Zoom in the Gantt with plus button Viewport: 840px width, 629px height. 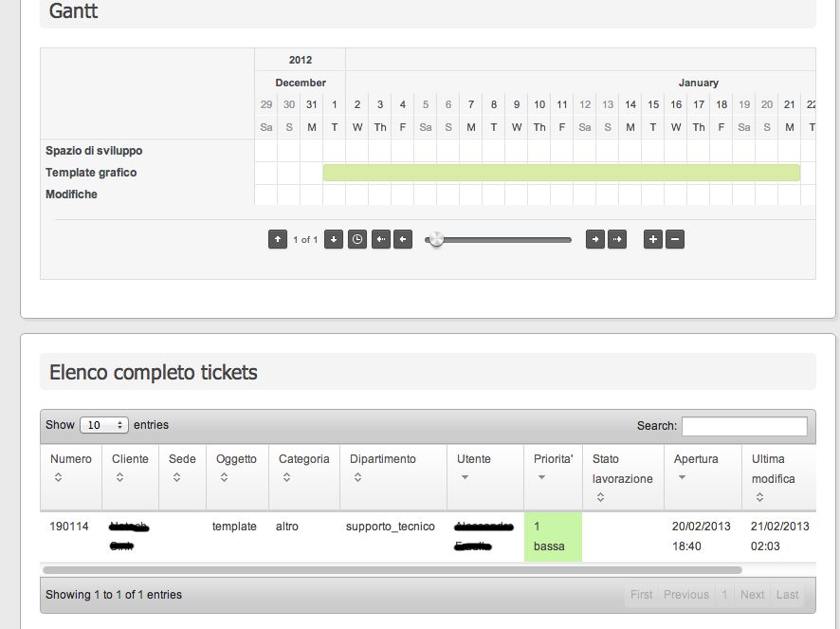[652, 240]
